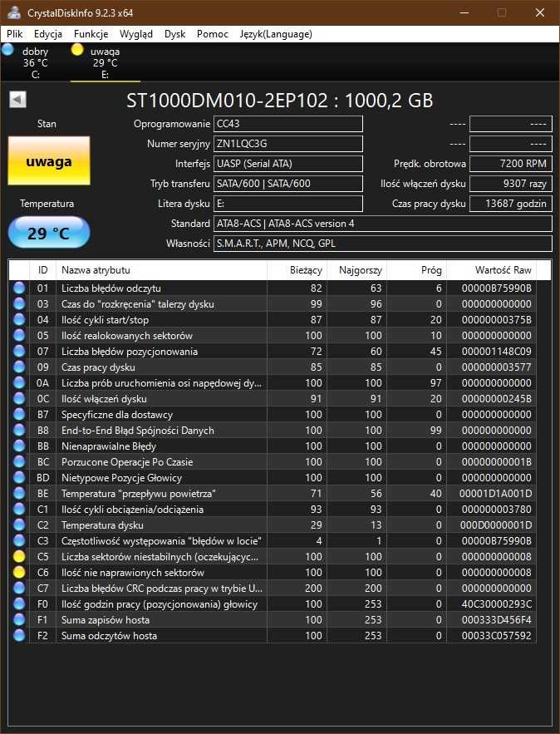
Task: Click status icon for End-to-End Błąd Spójności Danych
Action: [x=19, y=431]
